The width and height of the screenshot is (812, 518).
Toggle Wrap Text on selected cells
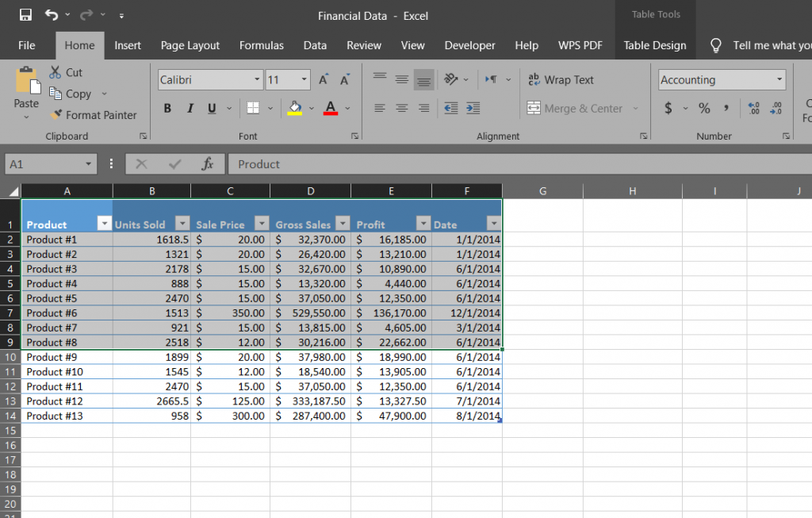coord(561,80)
